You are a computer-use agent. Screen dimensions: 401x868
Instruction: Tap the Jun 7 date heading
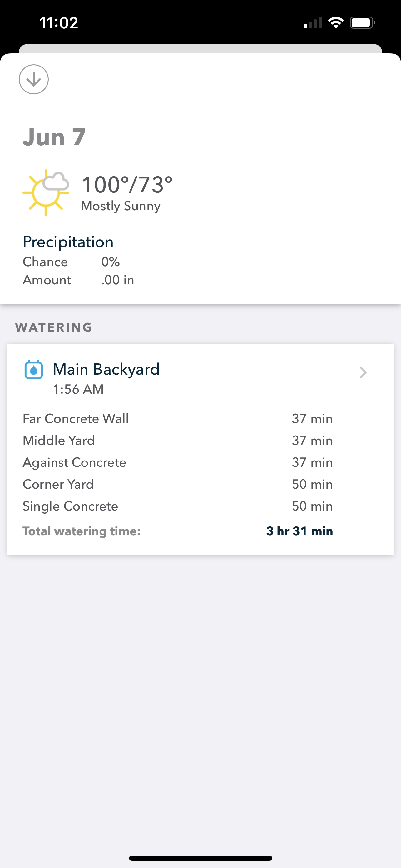[x=54, y=137]
